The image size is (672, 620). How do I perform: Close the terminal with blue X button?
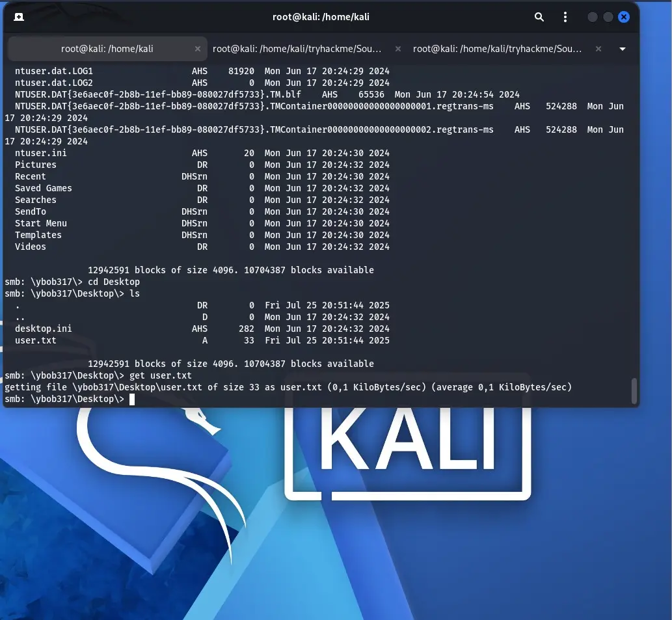(x=624, y=17)
